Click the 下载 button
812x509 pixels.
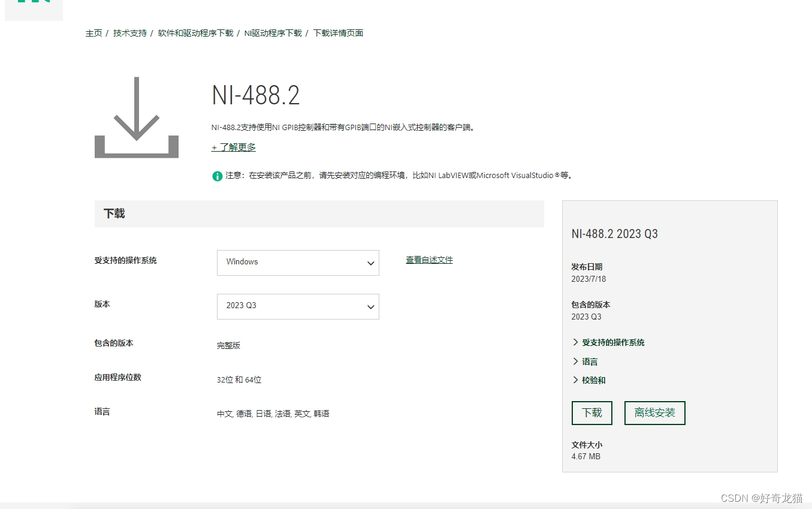tap(592, 413)
